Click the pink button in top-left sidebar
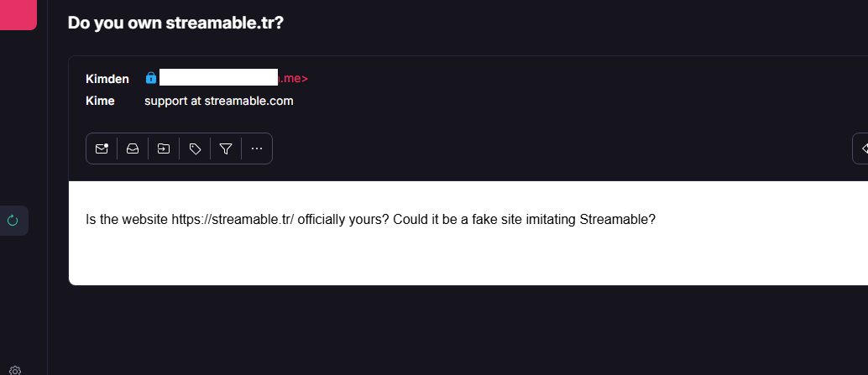Viewport: 868px width, 375px height. pyautogui.click(x=18, y=14)
